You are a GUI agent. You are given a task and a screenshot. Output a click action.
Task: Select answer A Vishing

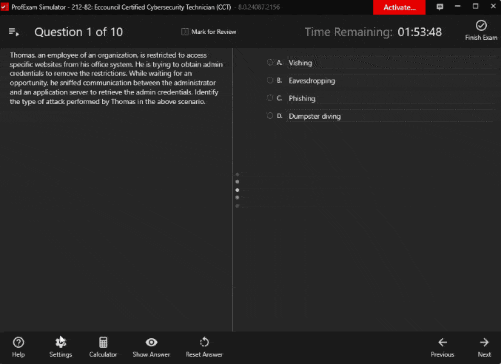pos(270,62)
